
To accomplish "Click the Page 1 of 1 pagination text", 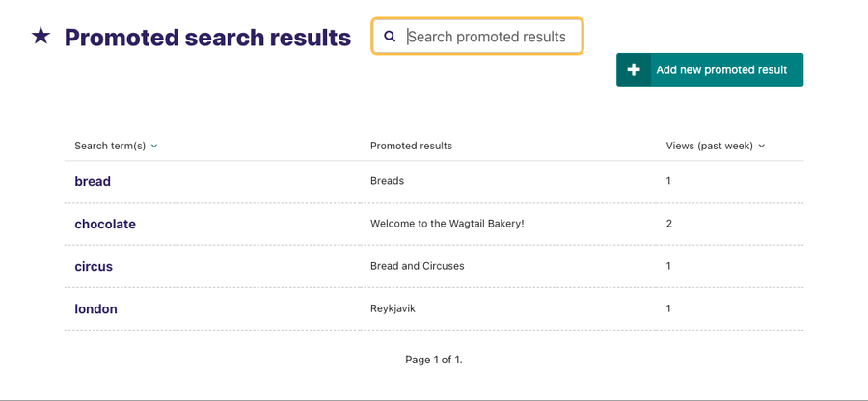I will (434, 360).
